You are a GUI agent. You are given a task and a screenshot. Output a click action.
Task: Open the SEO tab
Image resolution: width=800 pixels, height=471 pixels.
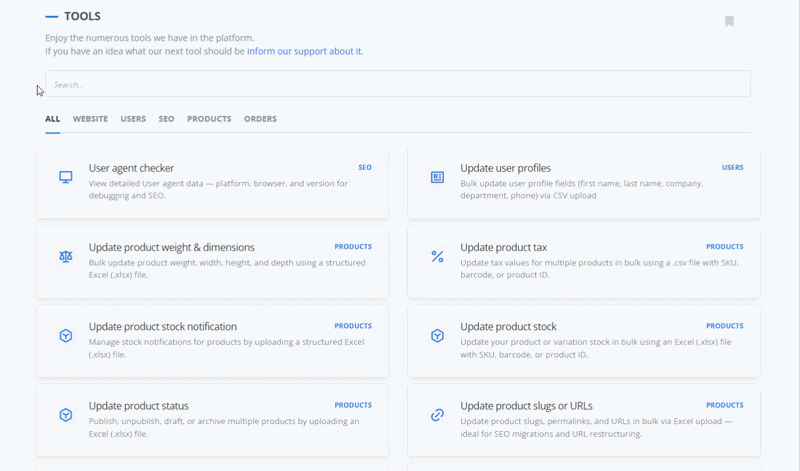(x=166, y=119)
